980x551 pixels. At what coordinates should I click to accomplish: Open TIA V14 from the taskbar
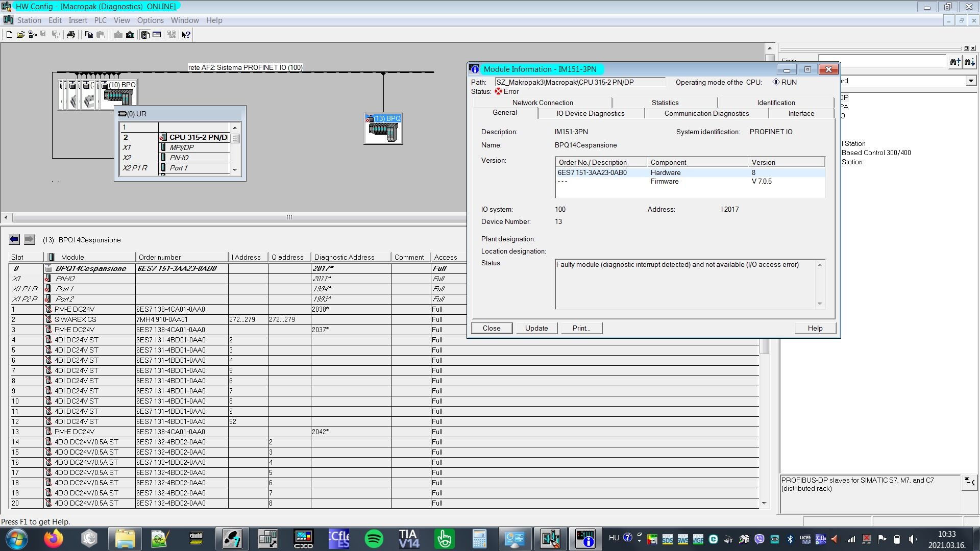409,538
